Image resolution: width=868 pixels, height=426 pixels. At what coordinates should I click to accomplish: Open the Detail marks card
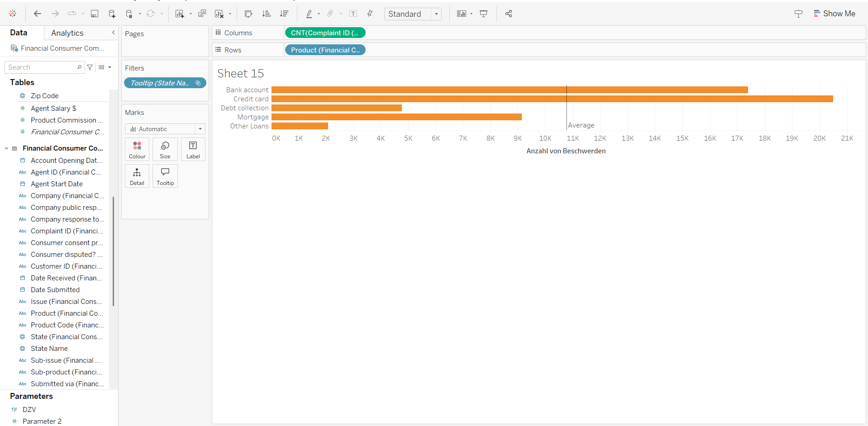[x=137, y=176]
